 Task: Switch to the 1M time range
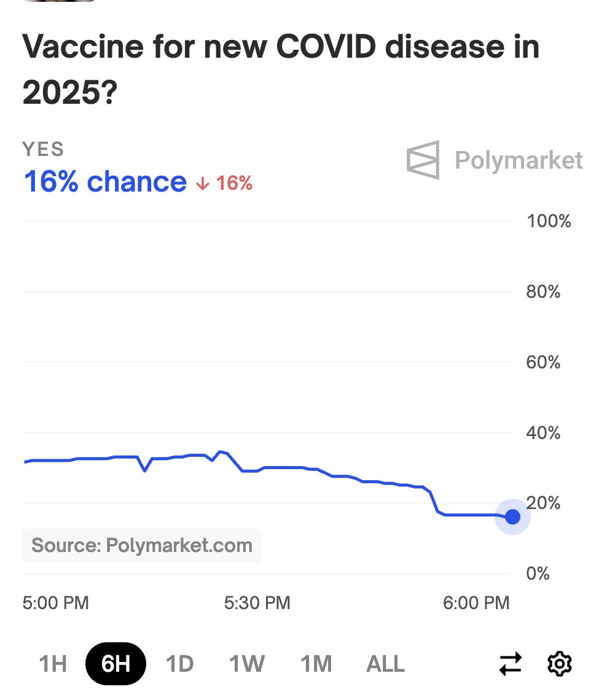tap(316, 663)
